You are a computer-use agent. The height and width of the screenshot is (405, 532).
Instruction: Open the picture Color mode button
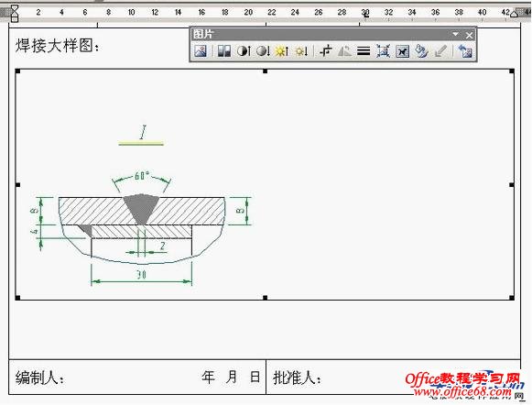pos(224,51)
